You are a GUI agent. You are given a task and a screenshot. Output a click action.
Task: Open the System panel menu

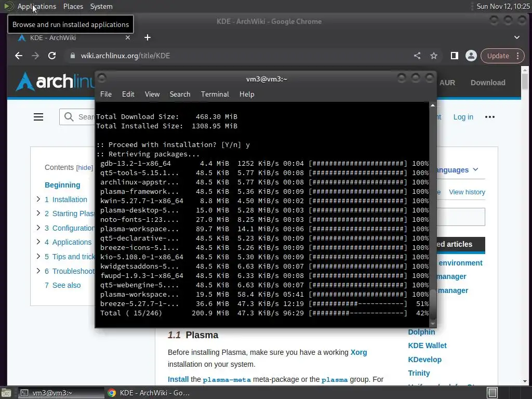pyautogui.click(x=101, y=6)
